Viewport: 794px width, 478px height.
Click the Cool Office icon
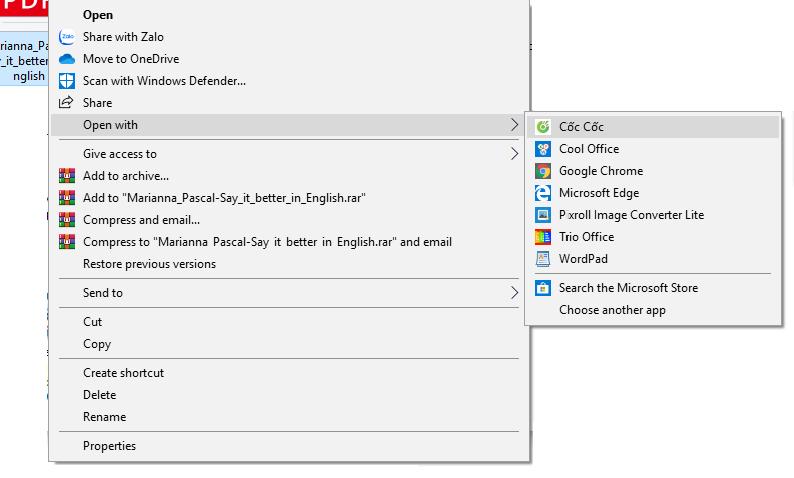(x=543, y=149)
